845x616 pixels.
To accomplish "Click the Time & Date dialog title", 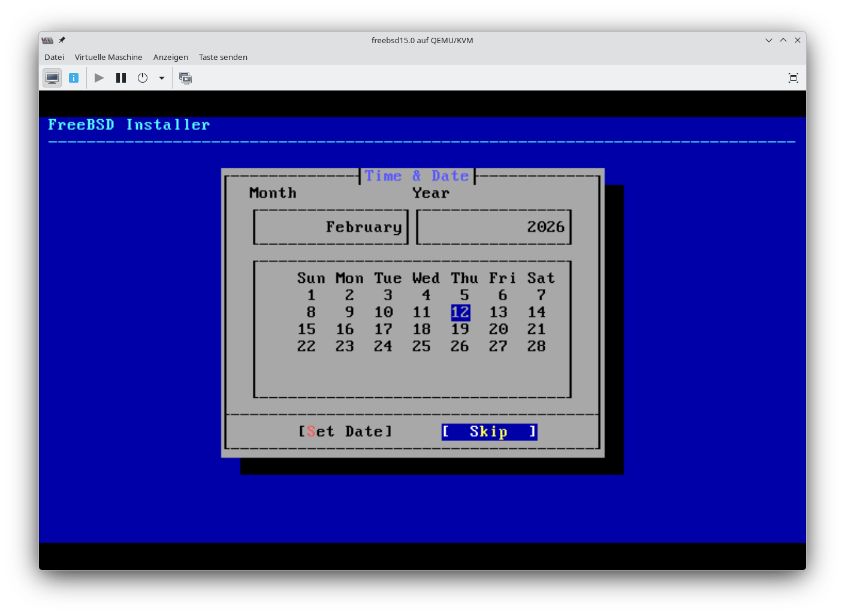I will [417, 176].
